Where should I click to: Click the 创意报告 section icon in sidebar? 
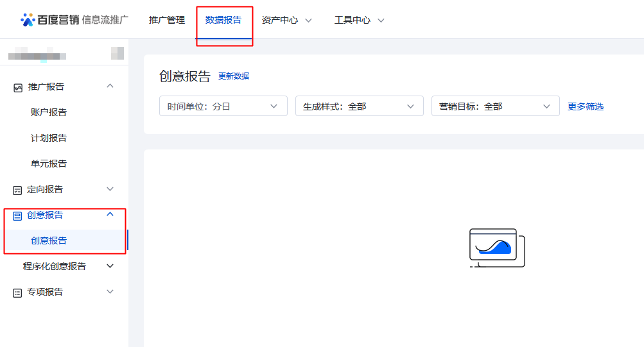pos(18,216)
